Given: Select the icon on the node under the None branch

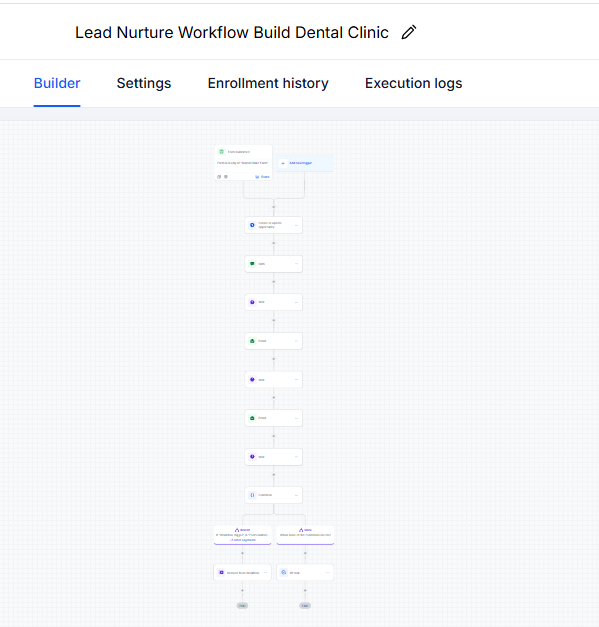Looking at the screenshot, I should click(284, 573).
